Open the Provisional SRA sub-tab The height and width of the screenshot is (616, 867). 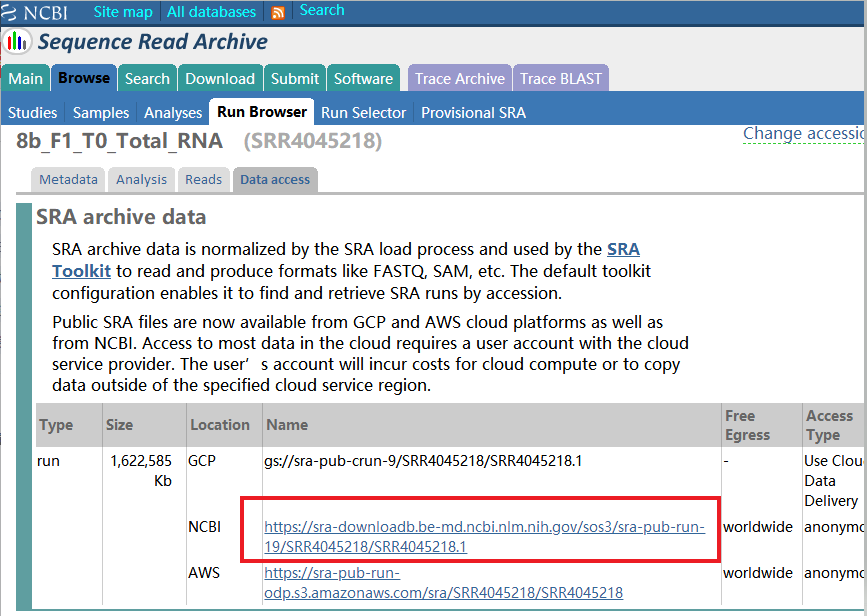pos(473,112)
